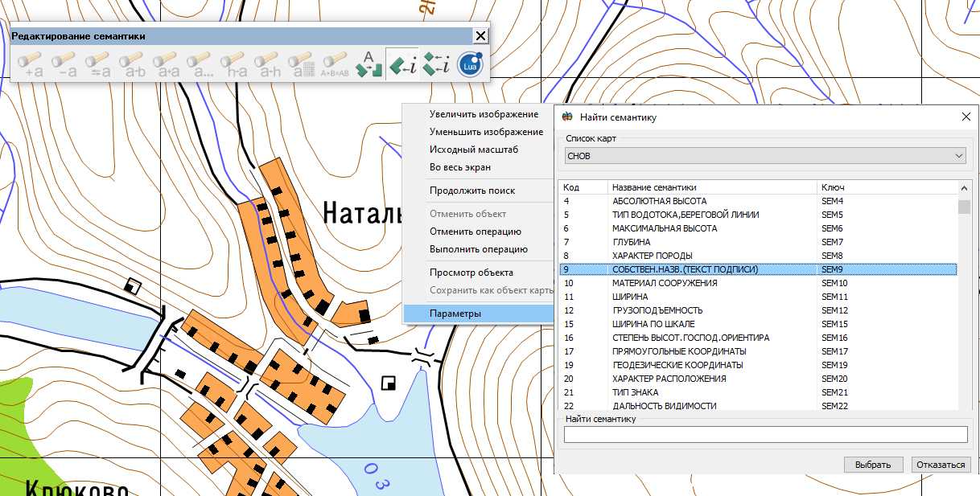Select the double green diamond 'i' tool
This screenshot has width=980, height=496.
(x=436, y=65)
